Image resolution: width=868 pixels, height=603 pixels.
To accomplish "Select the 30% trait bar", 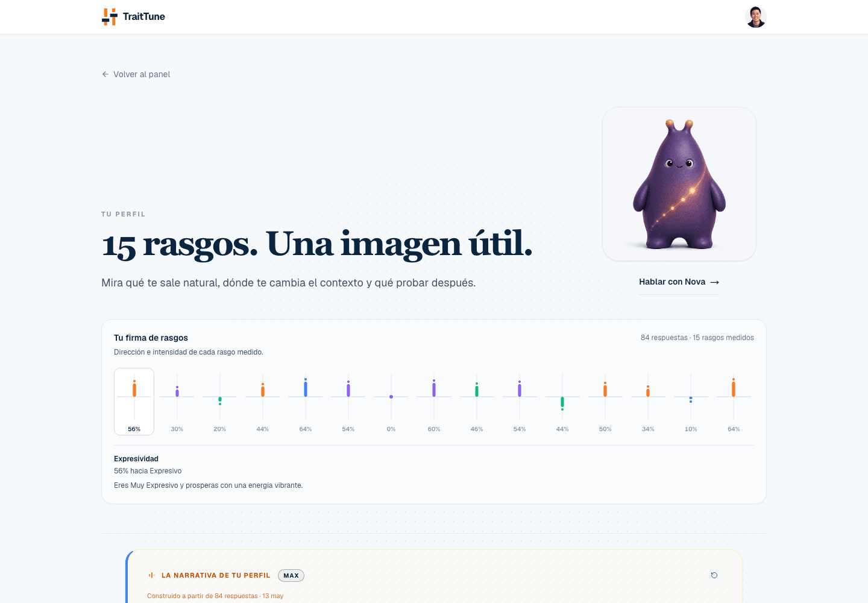I will tap(177, 401).
